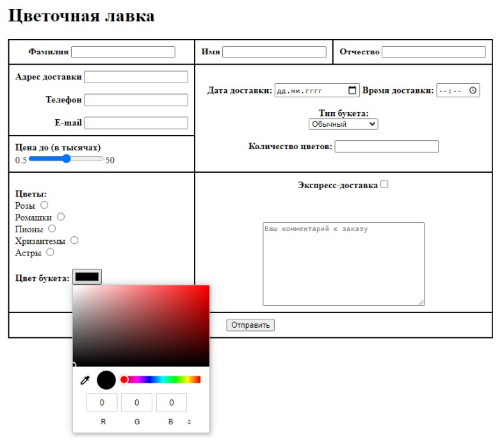This screenshot has width=504, height=441.
Task: Click the Цветочная лавка heading
Action: [x=81, y=16]
